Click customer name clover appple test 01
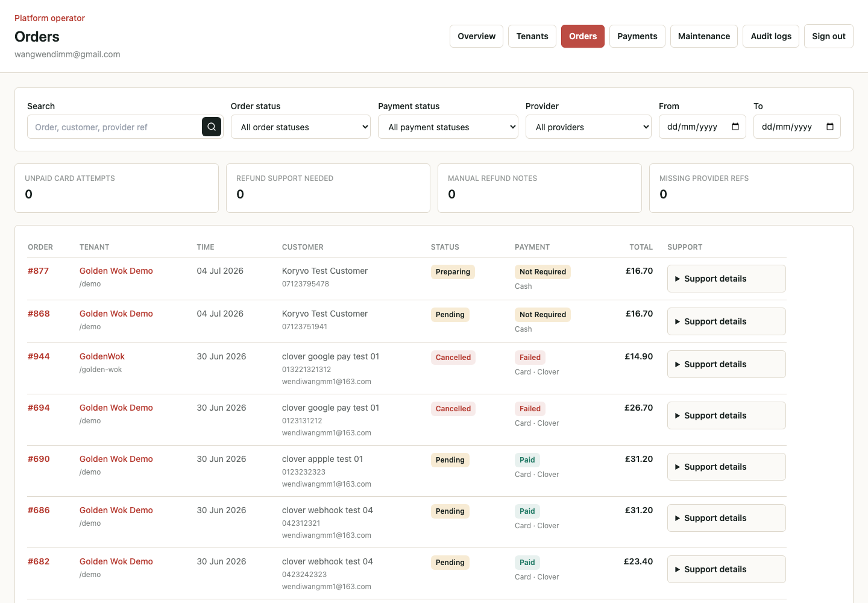 click(322, 459)
